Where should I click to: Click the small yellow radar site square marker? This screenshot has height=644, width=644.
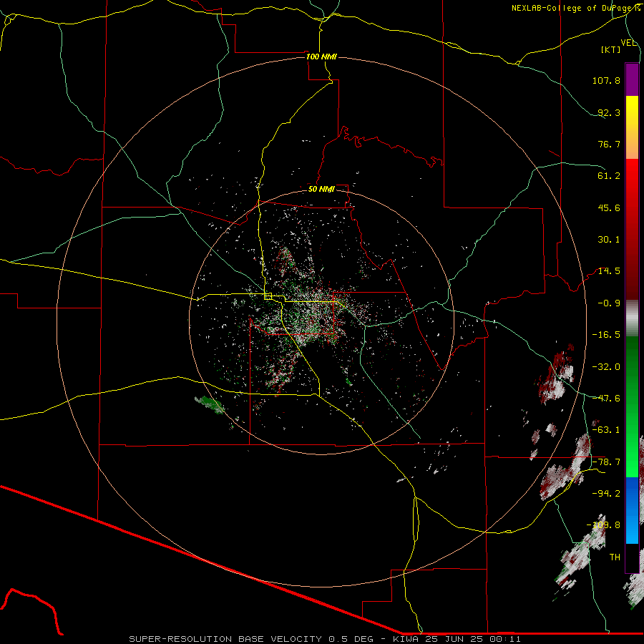(268, 296)
